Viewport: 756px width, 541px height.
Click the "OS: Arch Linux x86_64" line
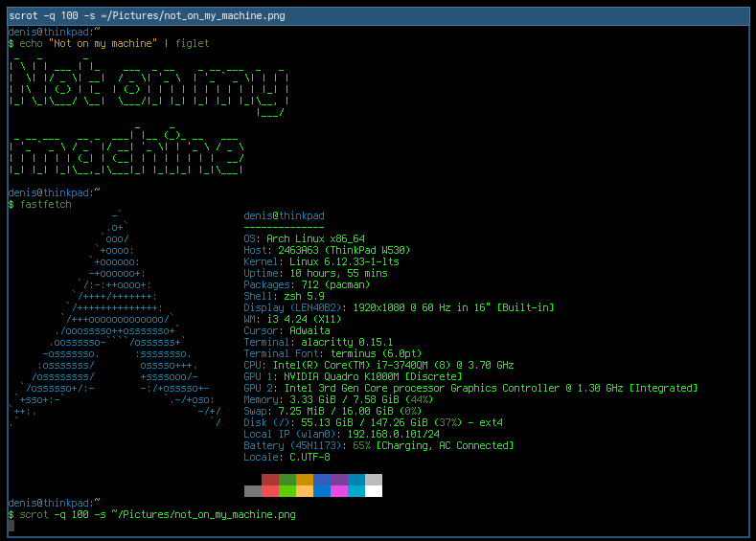305,239
